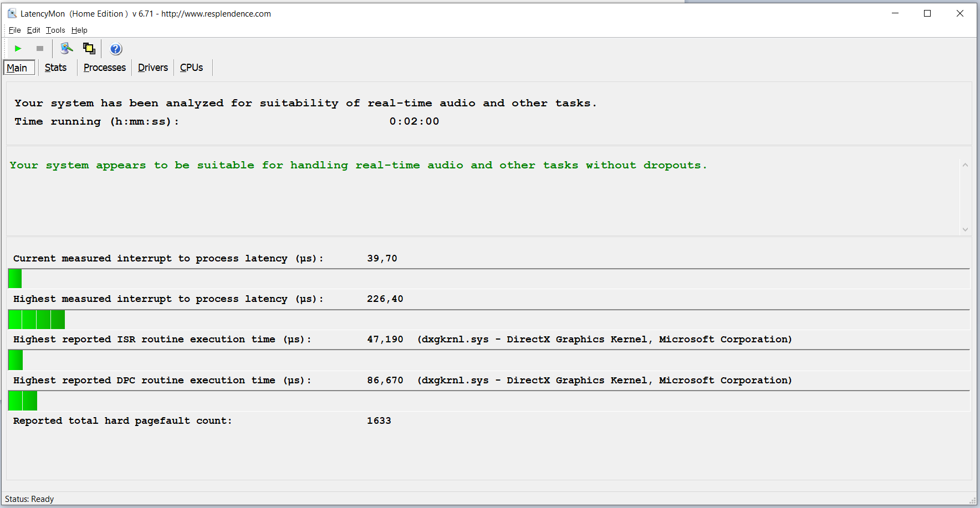Switch to the CPUs tab
The width and height of the screenshot is (980, 508).
click(x=192, y=68)
